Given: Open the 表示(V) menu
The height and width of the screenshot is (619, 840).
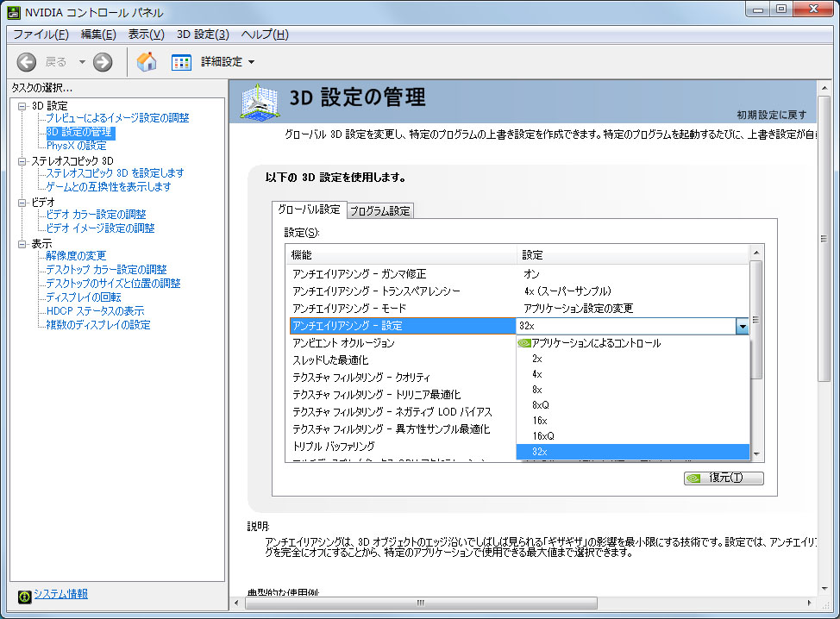Looking at the screenshot, I should (146, 34).
